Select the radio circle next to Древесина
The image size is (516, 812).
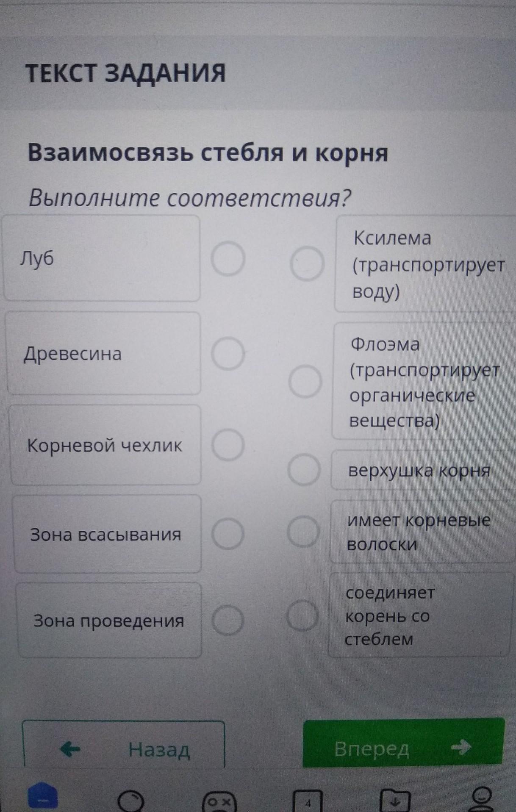point(228,353)
